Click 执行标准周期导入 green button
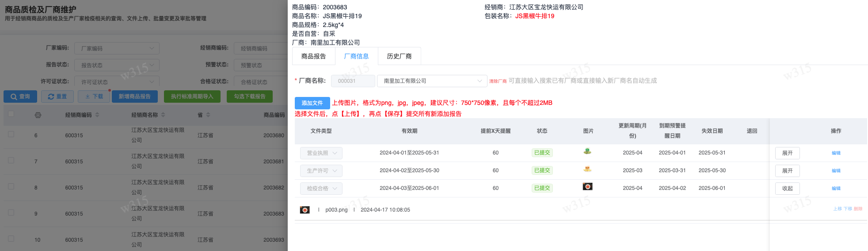 tap(192, 97)
